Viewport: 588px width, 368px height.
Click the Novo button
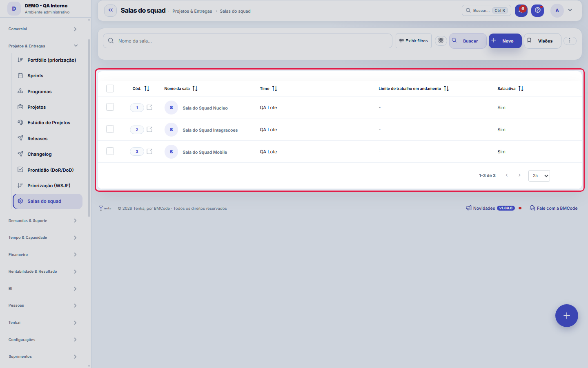pyautogui.click(x=505, y=41)
